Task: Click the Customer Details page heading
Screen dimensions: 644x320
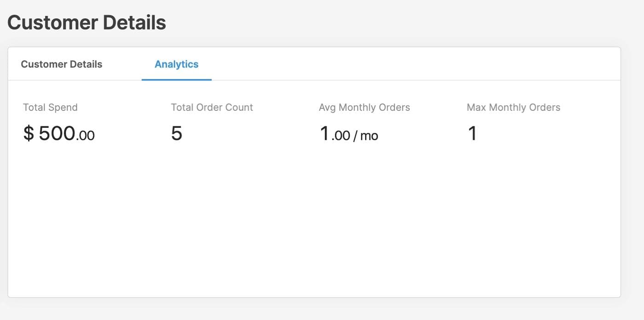Action: pyautogui.click(x=86, y=23)
